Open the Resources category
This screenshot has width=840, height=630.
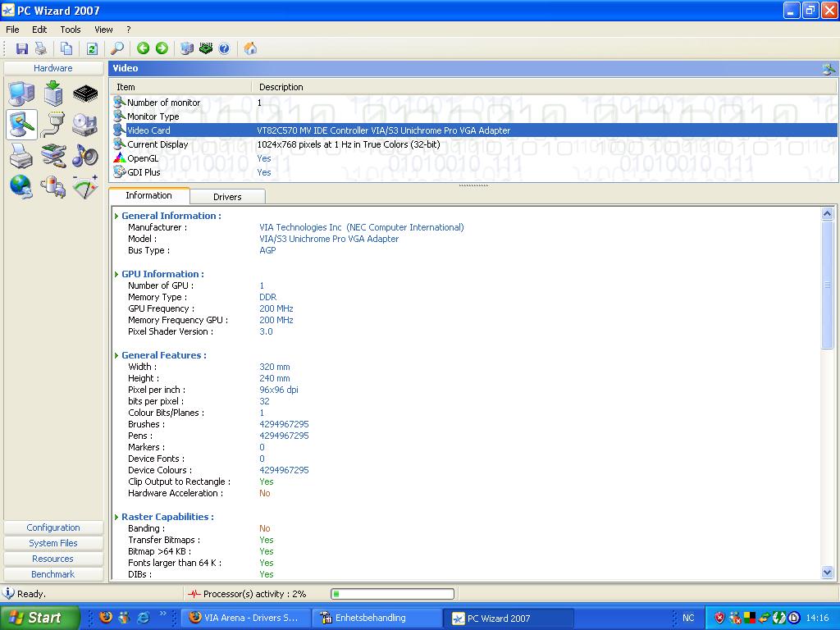pyautogui.click(x=53, y=559)
